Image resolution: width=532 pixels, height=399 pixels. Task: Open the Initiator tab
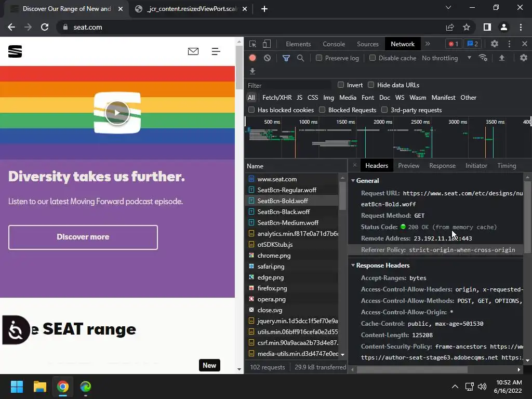click(x=476, y=166)
